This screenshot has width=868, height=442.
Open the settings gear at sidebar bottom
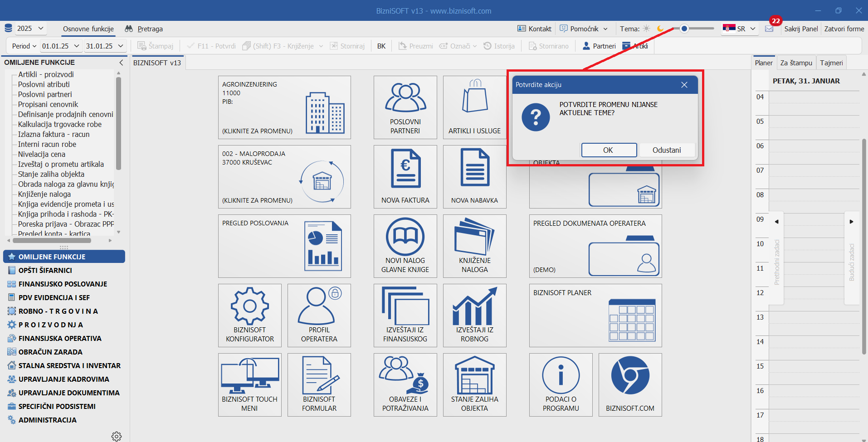click(117, 436)
